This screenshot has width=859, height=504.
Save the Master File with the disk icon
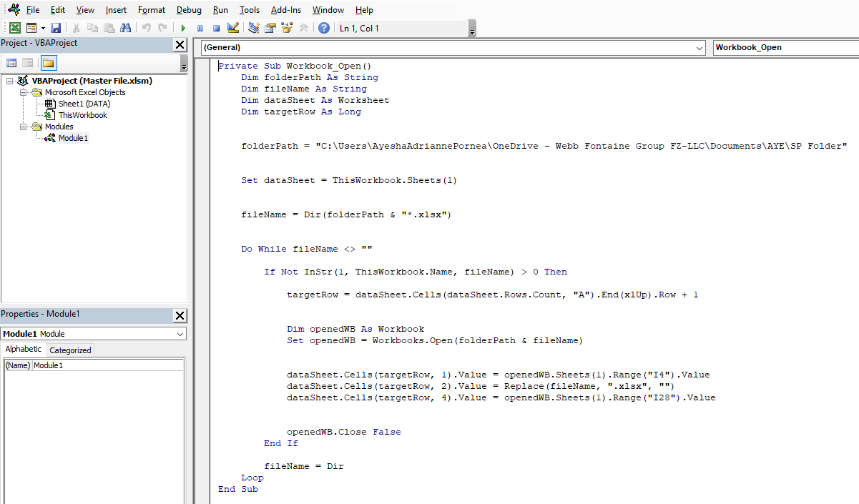pyautogui.click(x=56, y=28)
